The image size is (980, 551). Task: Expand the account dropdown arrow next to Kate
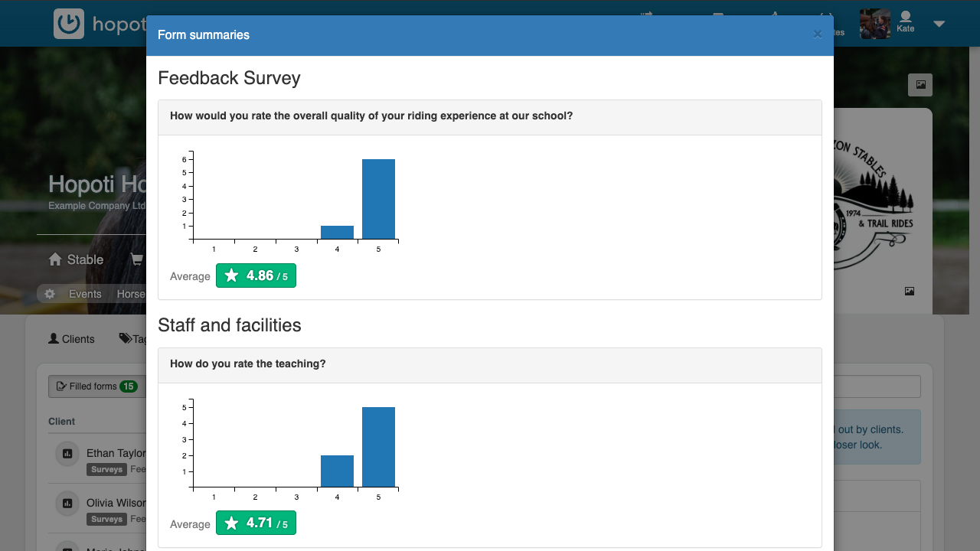[939, 24]
